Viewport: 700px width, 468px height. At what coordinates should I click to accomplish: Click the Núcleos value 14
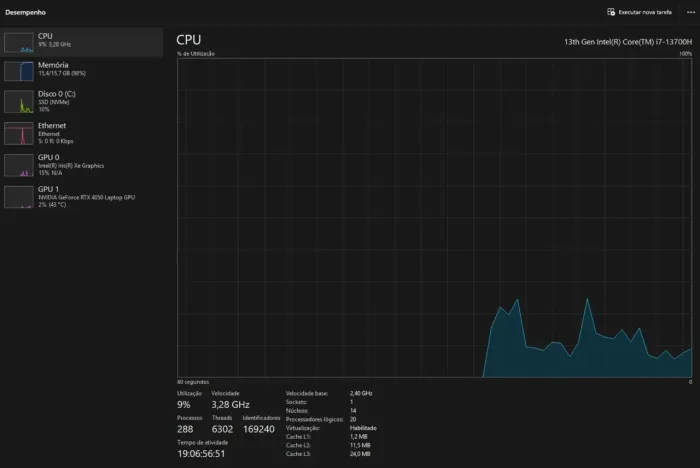[353, 410]
